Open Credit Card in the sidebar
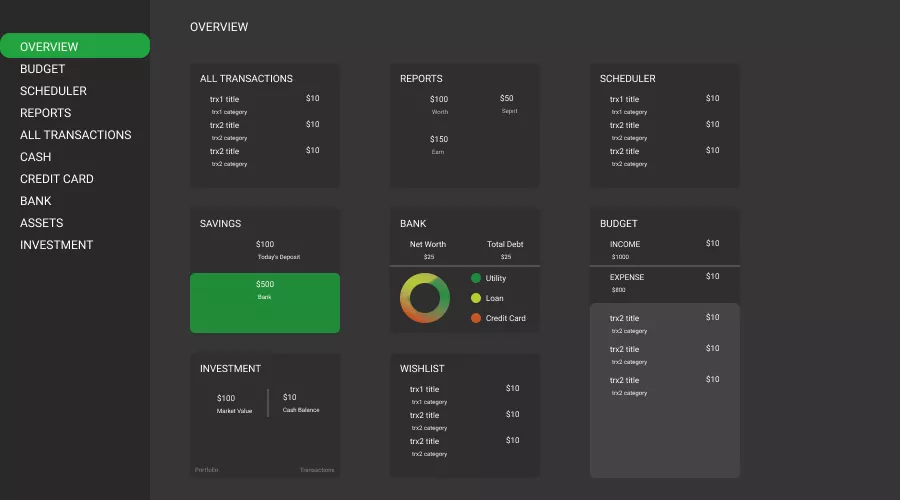Viewport: 900px width, 500px height. [56, 179]
